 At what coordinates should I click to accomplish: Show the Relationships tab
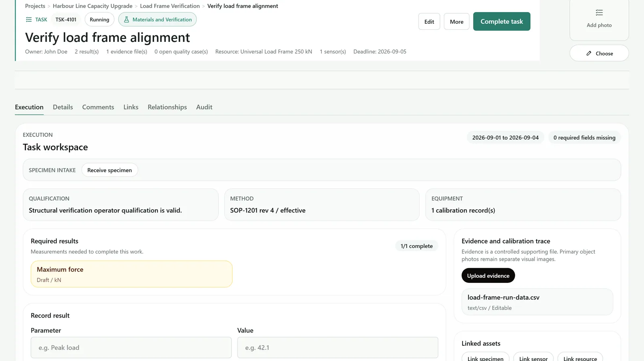(x=167, y=107)
